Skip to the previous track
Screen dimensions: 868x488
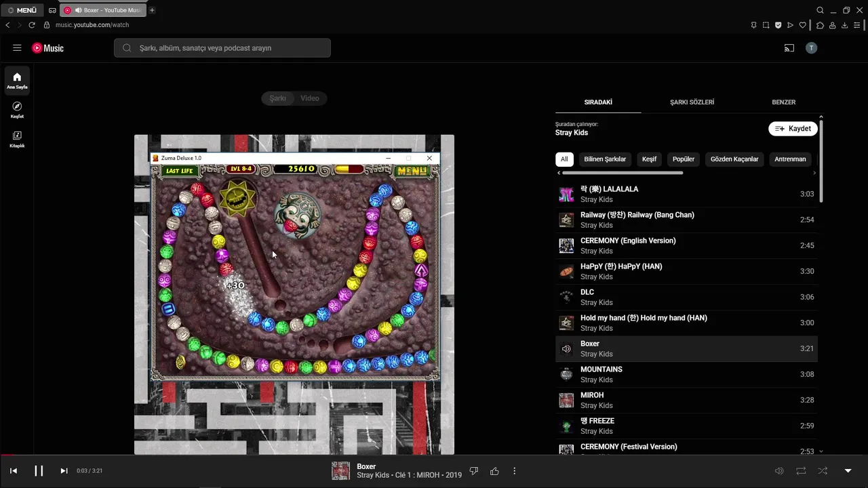coord(14,470)
